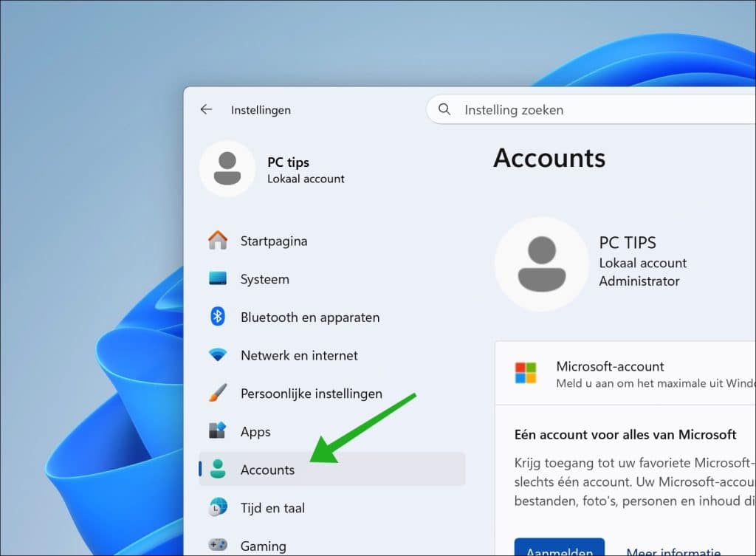Click the large PC TIPS profile picture
This screenshot has height=556, width=756.
pos(541,264)
